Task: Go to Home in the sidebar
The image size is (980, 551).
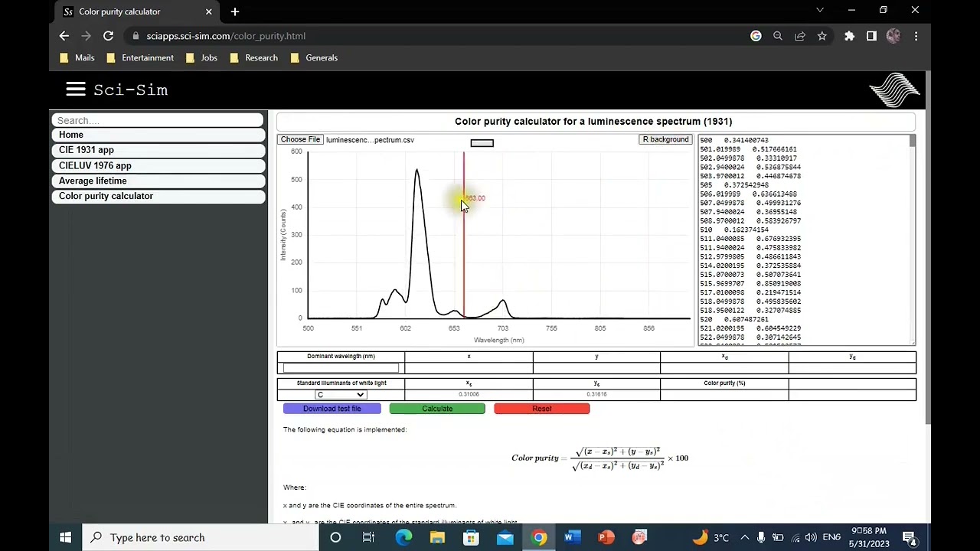Action: tap(158, 135)
